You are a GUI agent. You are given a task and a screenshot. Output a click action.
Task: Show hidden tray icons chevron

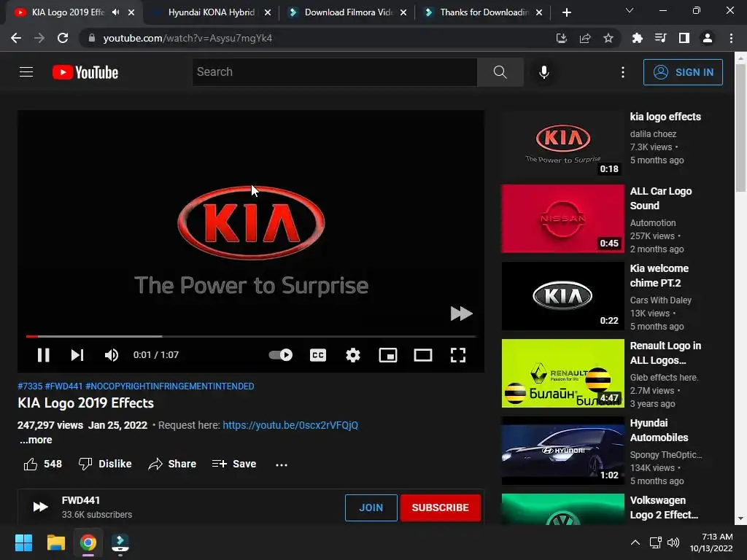coord(635,542)
